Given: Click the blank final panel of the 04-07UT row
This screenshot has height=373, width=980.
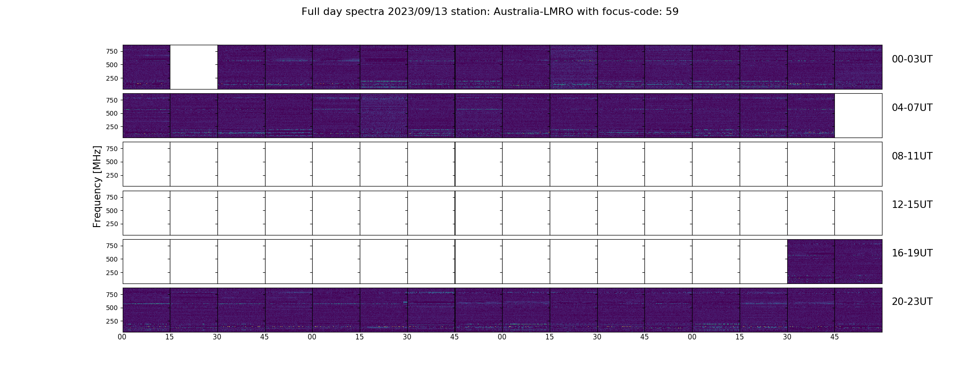Looking at the screenshot, I should [858, 116].
